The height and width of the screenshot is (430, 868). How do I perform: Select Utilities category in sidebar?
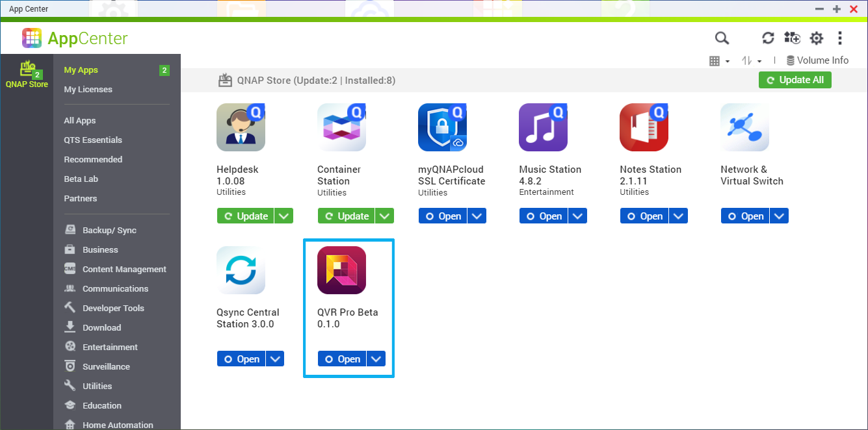[x=88, y=386]
